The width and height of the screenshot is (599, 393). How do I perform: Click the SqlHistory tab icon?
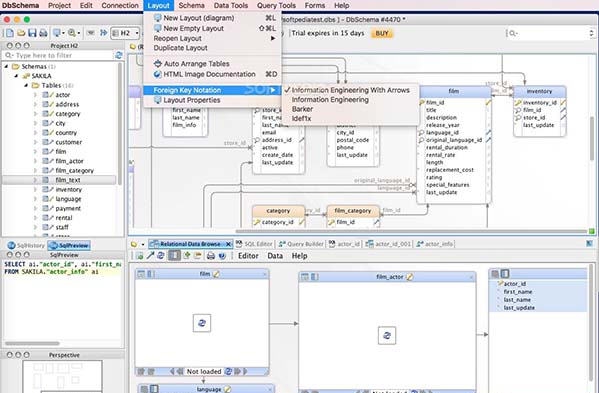click(x=11, y=246)
